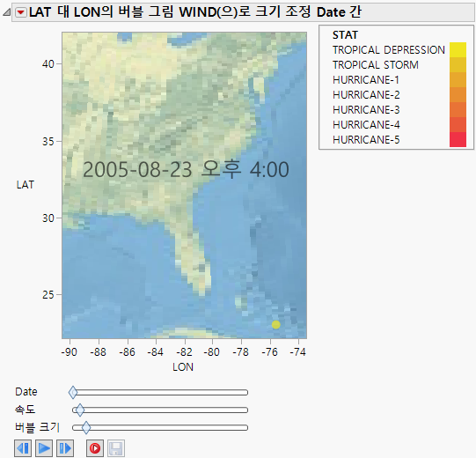476x458 pixels.
Task: Click the -88 tick on LON axis
Action: click(98, 352)
